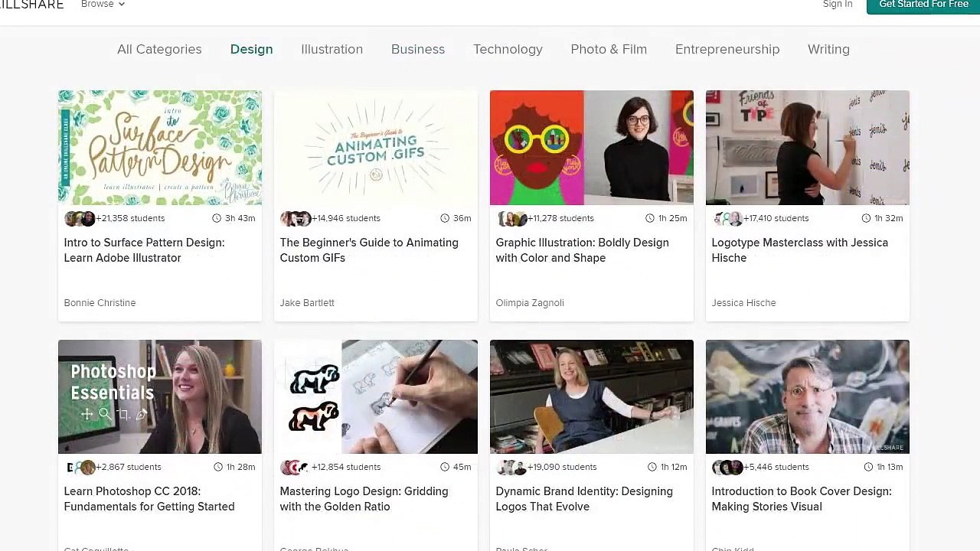The image size is (980, 551).
Task: Click the '1h 28m' duration text
Action: (241, 467)
